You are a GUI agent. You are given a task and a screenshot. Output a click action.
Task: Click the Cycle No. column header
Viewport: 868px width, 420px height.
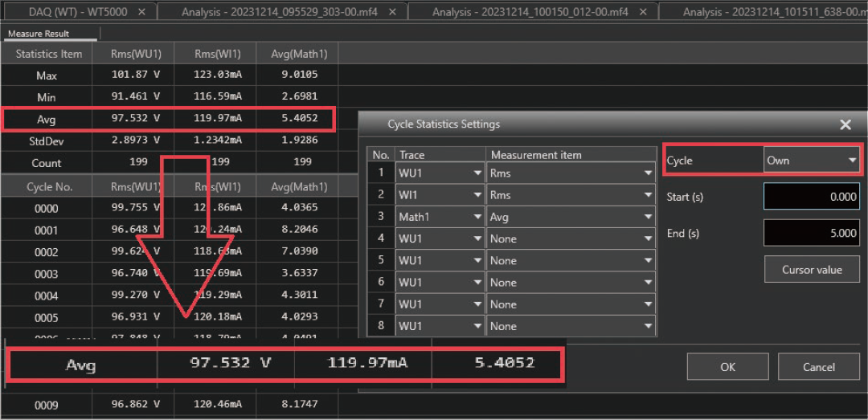[49, 187]
